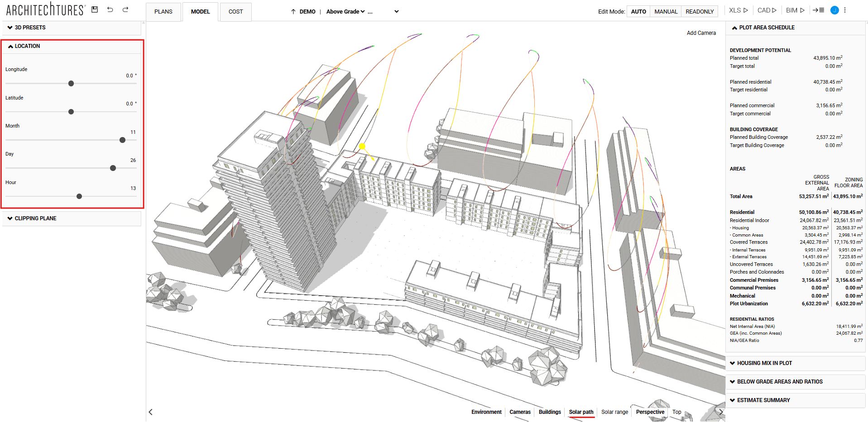Viewport: 868px width, 422px height.
Task: Export the model to BIM
Action: pyautogui.click(x=795, y=9)
